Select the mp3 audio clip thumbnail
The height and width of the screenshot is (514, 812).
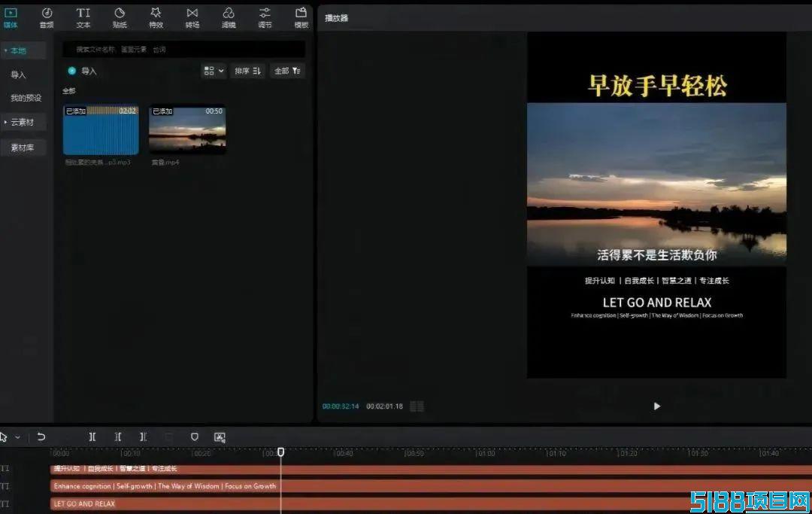(101, 130)
